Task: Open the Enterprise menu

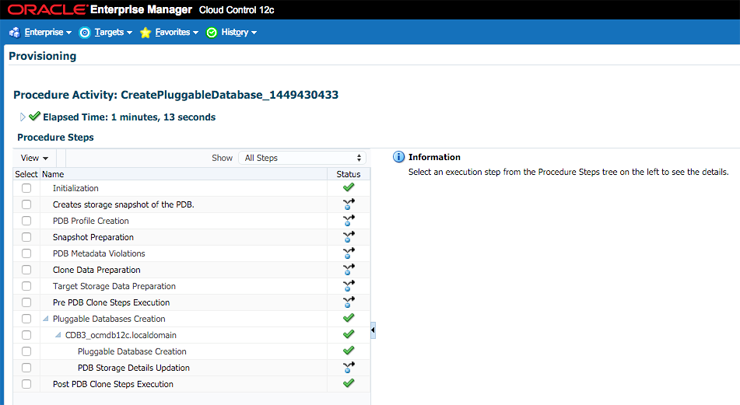Action: [x=48, y=32]
